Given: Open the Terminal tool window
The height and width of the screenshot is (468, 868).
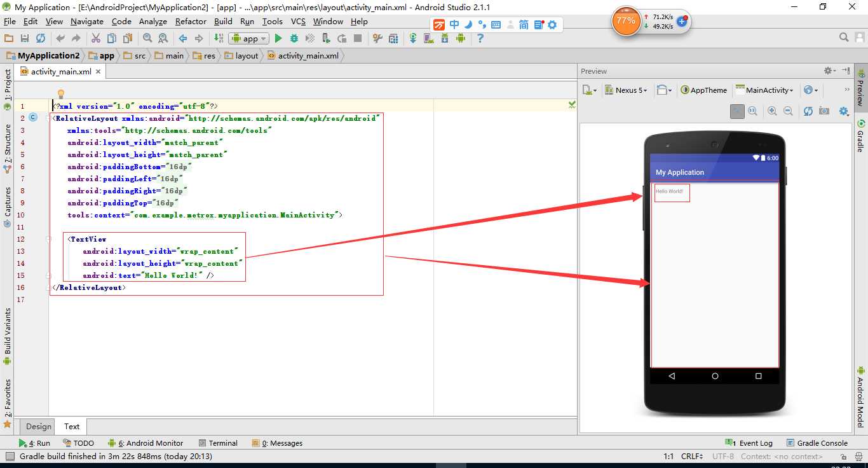Looking at the screenshot, I should point(218,443).
